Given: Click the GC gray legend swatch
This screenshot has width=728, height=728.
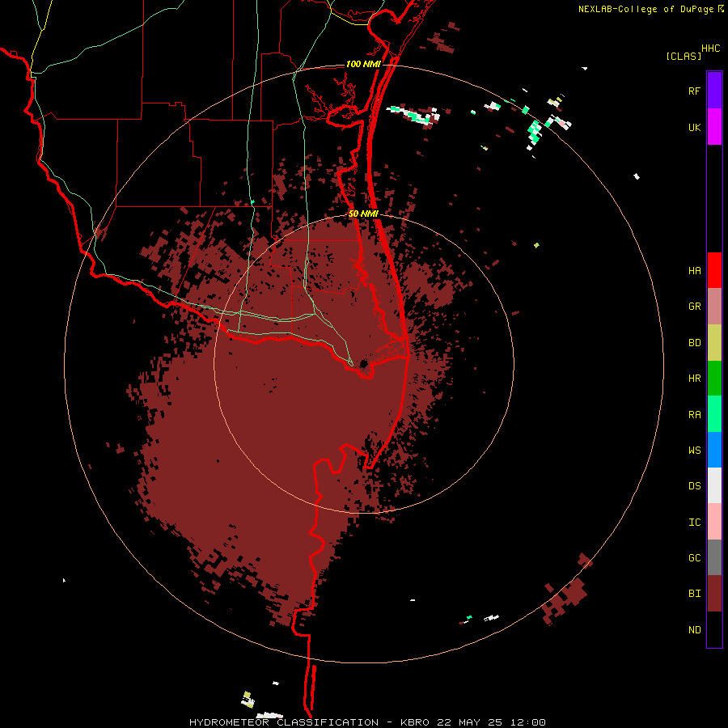Looking at the screenshot, I should point(714,557).
